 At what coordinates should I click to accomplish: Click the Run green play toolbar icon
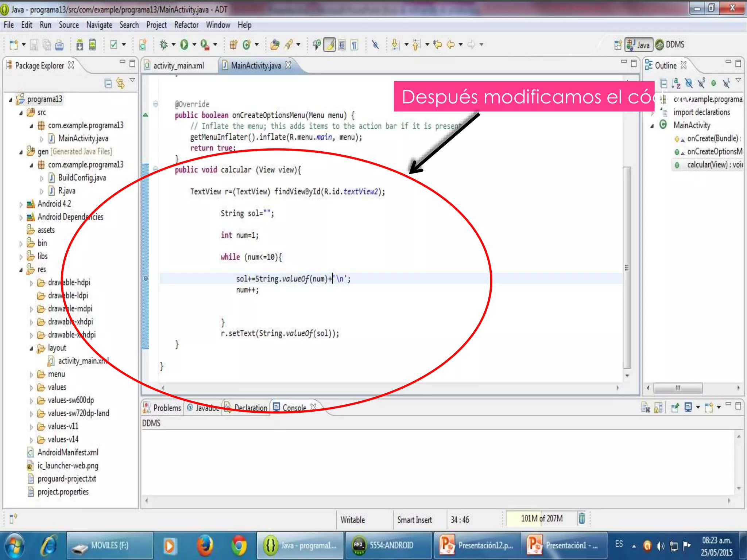coord(184,44)
